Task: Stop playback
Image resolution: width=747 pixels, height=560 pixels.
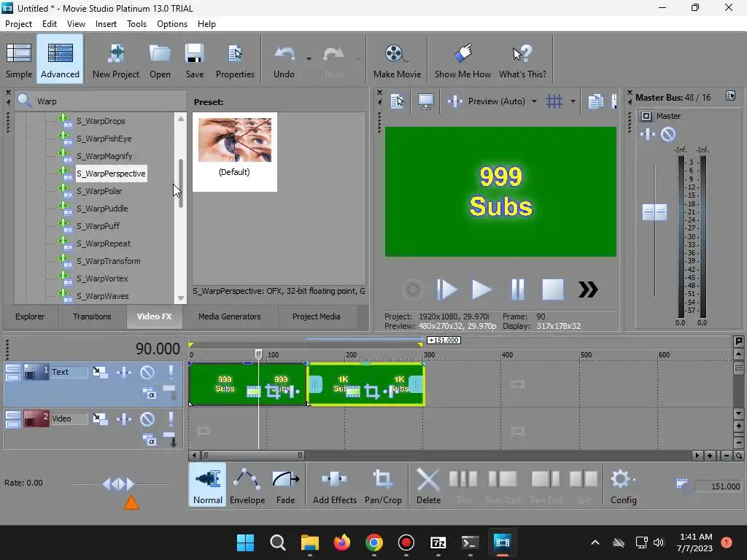Action: 553,289
